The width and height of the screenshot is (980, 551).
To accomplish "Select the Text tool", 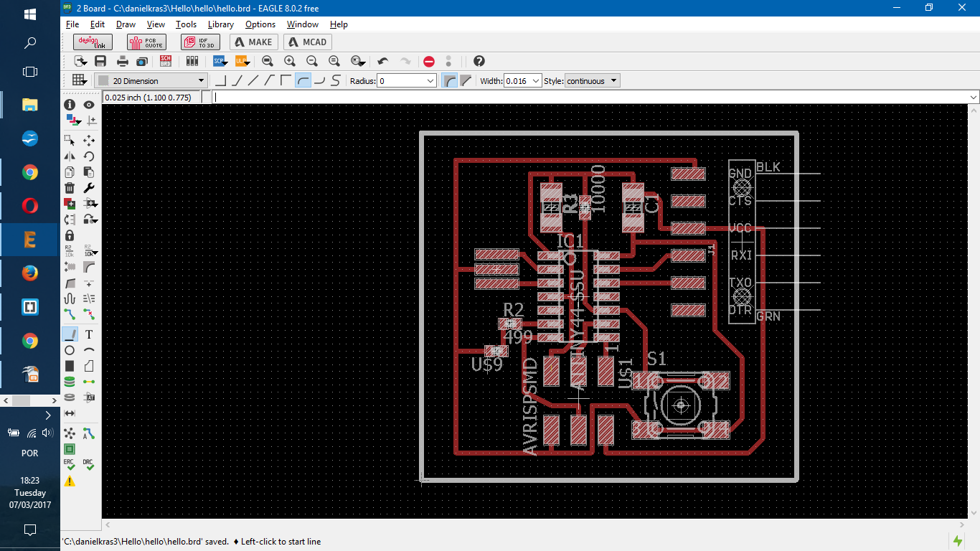I will 89,334.
